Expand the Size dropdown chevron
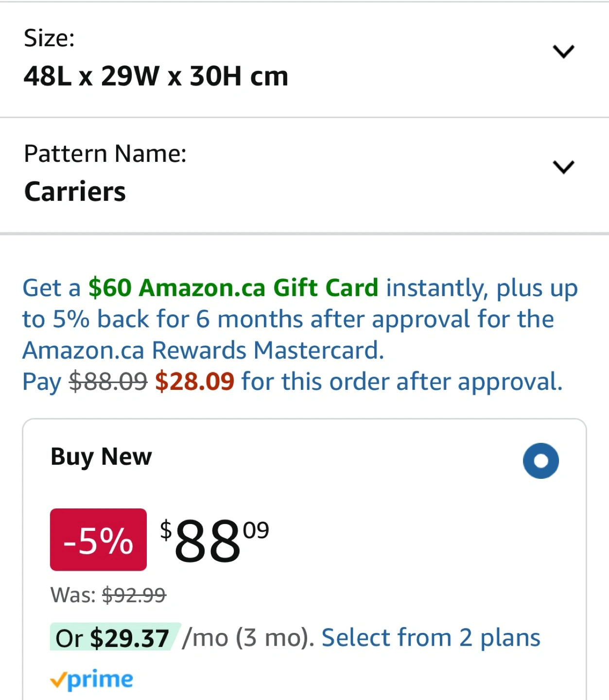Image resolution: width=609 pixels, height=700 pixels. pos(563,51)
